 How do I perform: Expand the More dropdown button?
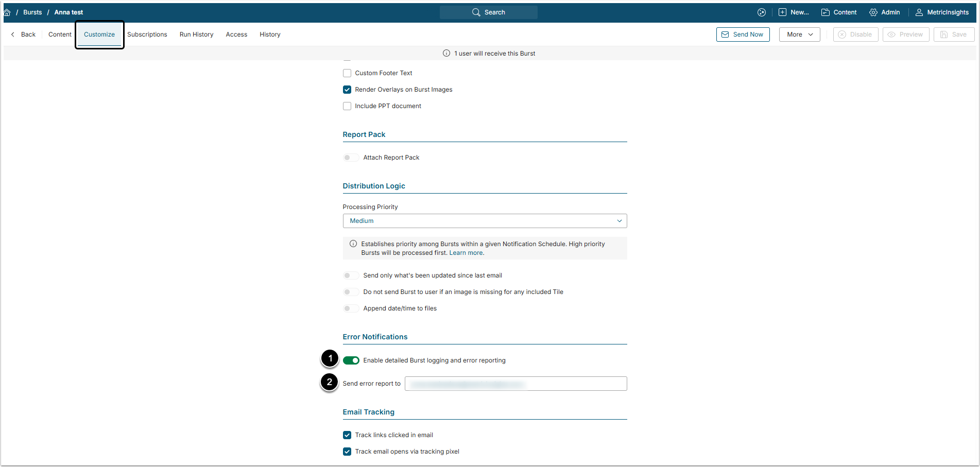(799, 34)
